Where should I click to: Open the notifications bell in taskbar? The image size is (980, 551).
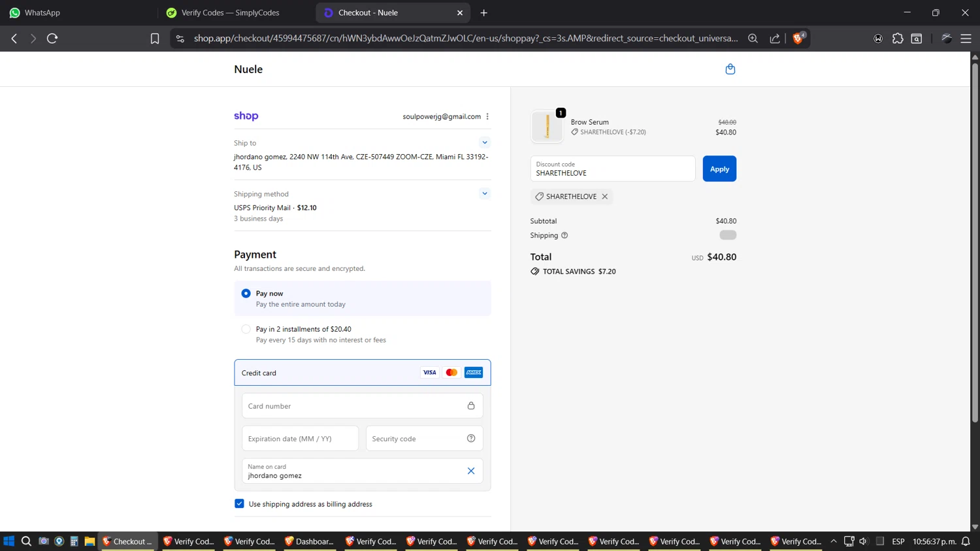[966, 541]
